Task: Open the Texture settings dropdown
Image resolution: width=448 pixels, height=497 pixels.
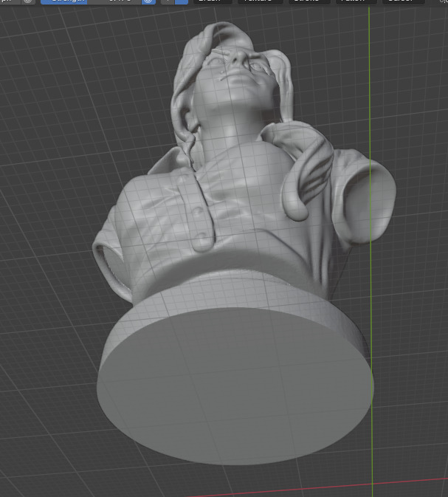Action: click(260, 1)
